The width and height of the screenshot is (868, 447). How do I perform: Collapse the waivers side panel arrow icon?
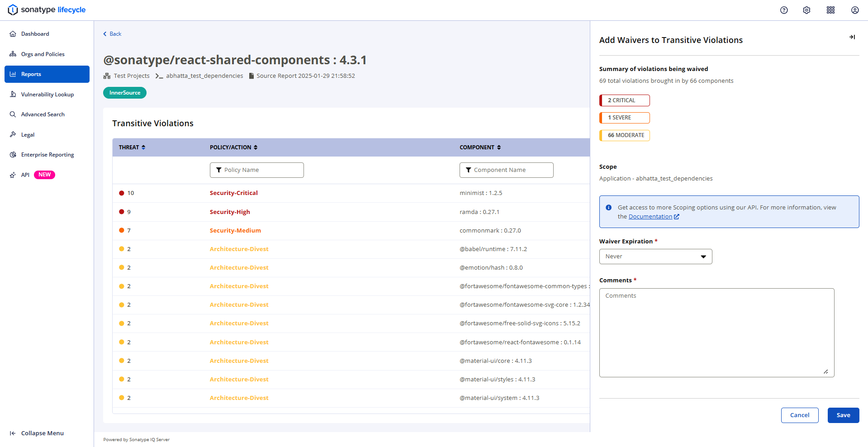pyautogui.click(x=852, y=37)
